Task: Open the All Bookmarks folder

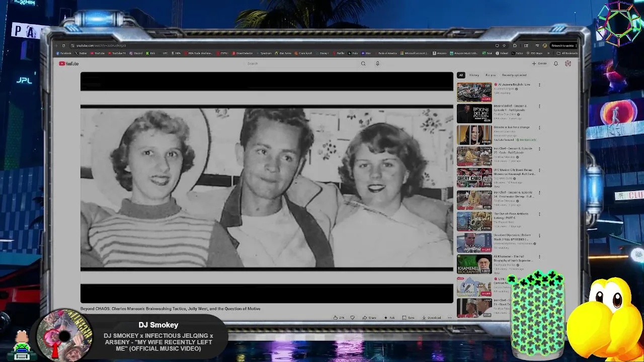Action: [568, 53]
